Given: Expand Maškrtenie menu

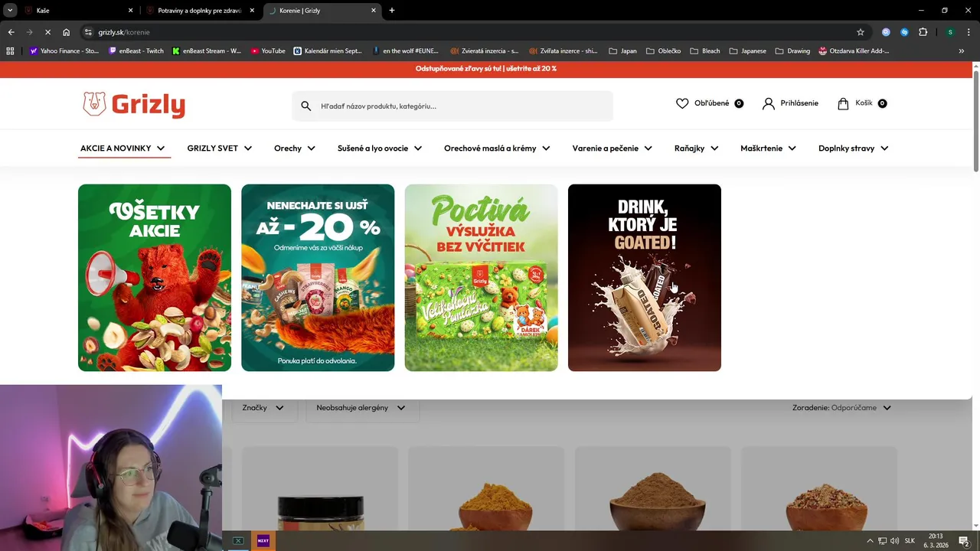Looking at the screenshot, I should (x=768, y=148).
